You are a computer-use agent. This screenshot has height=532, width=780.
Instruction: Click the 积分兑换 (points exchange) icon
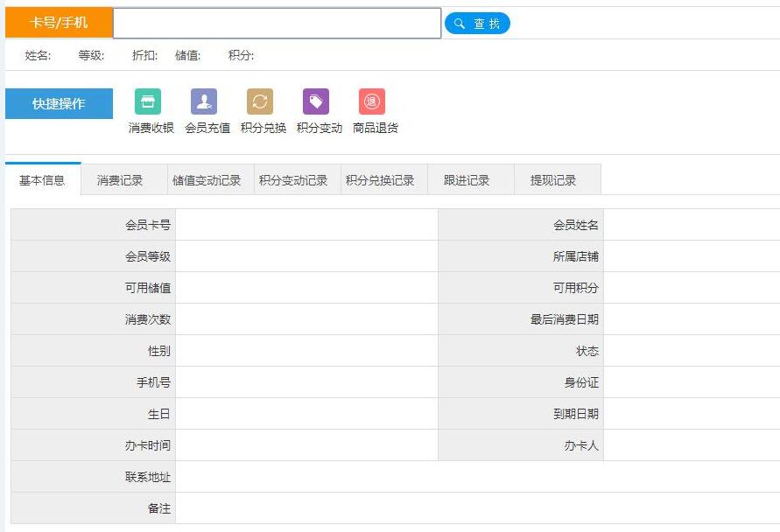(258, 101)
